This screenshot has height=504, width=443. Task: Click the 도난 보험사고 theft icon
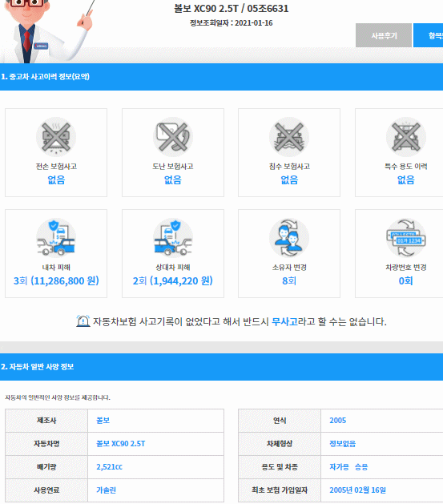173,137
